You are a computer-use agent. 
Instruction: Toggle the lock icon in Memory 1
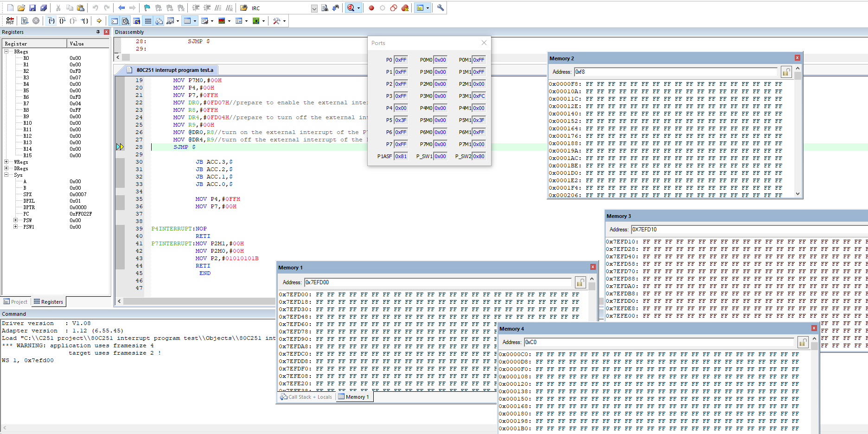point(580,282)
